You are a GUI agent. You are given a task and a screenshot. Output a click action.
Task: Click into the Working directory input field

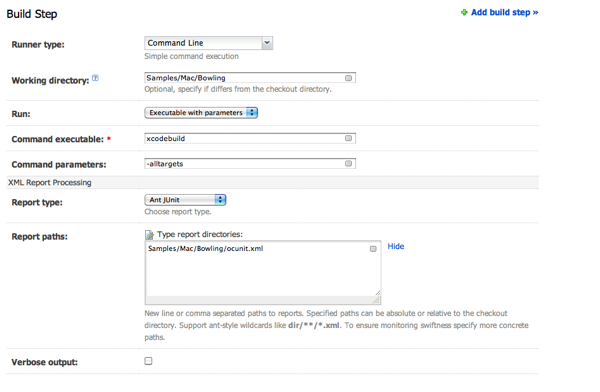point(250,78)
